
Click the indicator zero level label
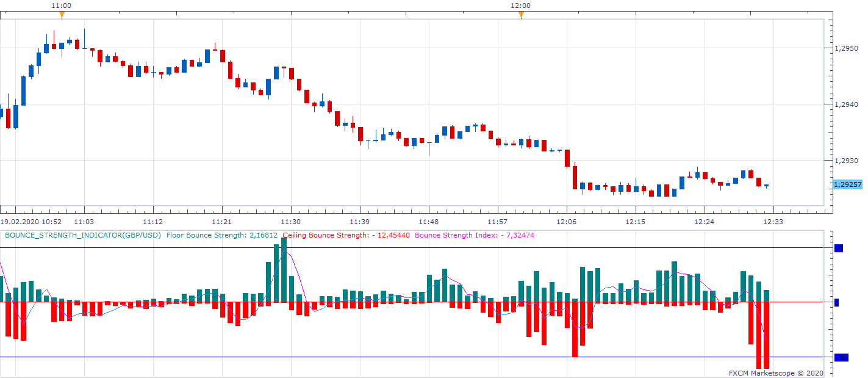point(837,302)
